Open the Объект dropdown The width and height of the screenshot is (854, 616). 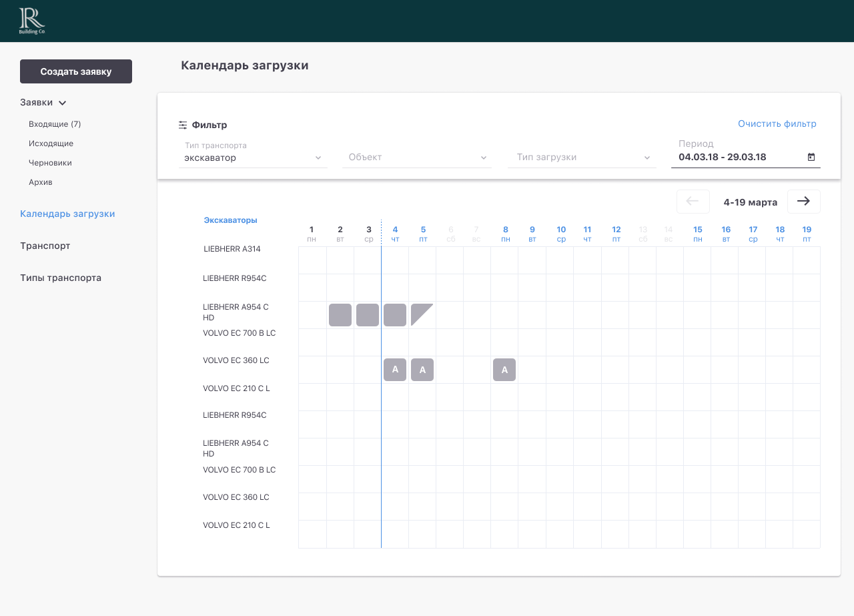click(x=417, y=158)
